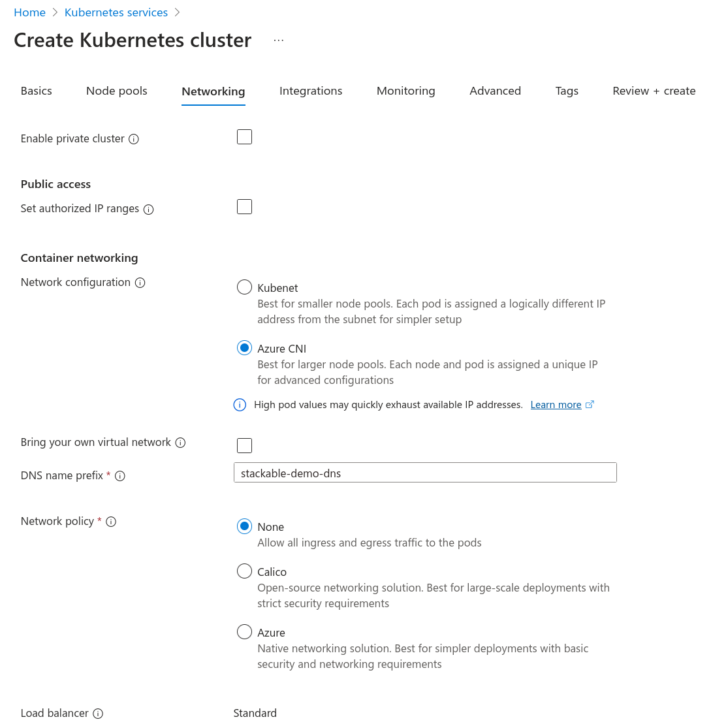
Task: Go to Kubernetes services breadcrumb
Action: (116, 12)
